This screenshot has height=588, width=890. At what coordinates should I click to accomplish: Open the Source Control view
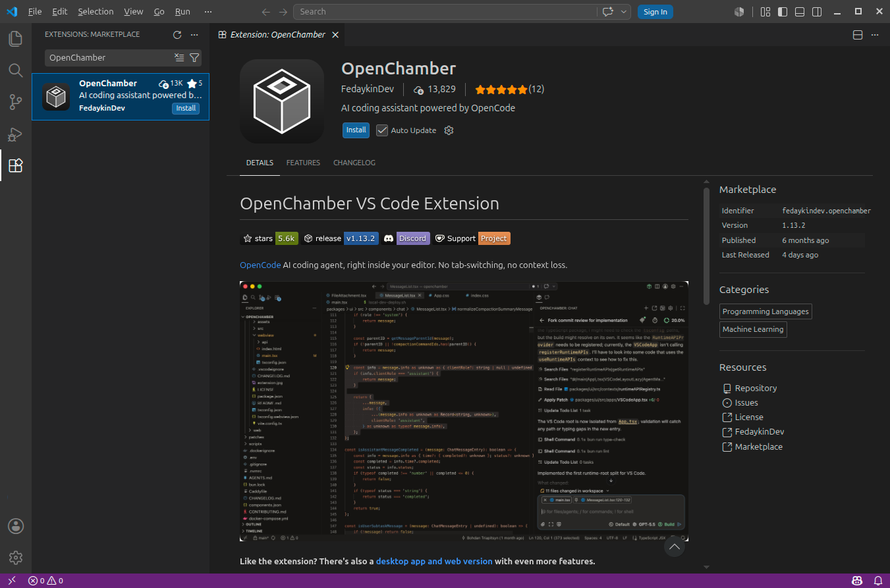pyautogui.click(x=16, y=102)
